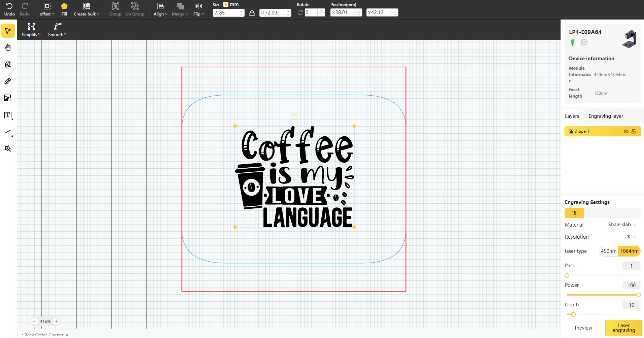This screenshot has width=644, height=338.
Task: Click the Y position input field
Action: [380, 12]
